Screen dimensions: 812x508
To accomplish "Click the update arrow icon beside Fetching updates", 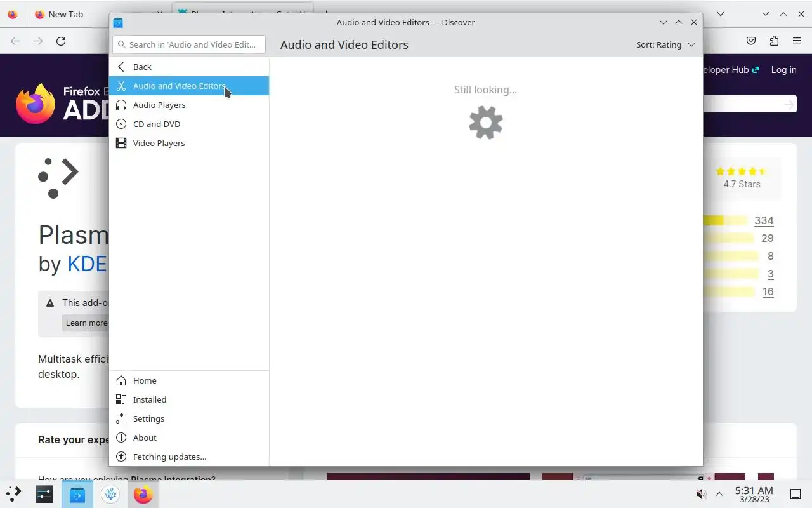I will [121, 457].
